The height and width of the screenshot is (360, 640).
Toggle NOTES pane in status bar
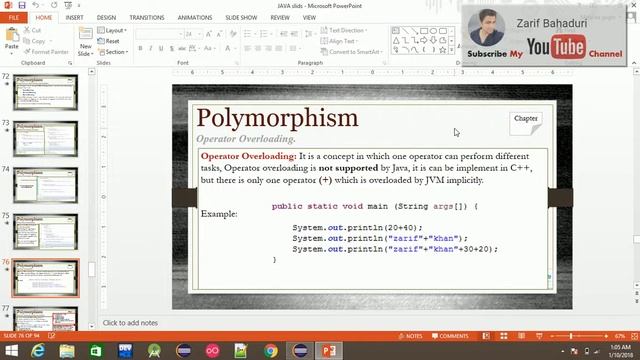click(410, 336)
